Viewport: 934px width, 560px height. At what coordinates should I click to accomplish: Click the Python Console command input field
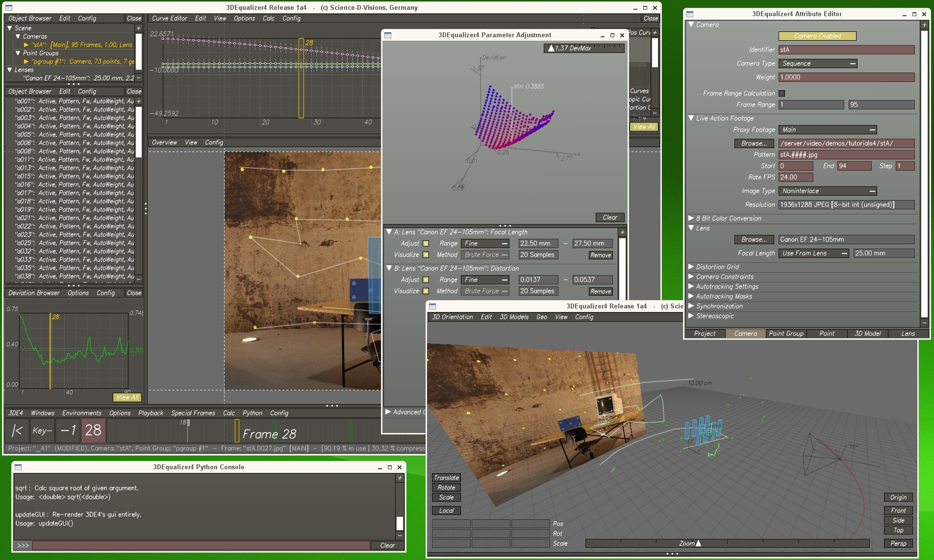[x=201, y=545]
